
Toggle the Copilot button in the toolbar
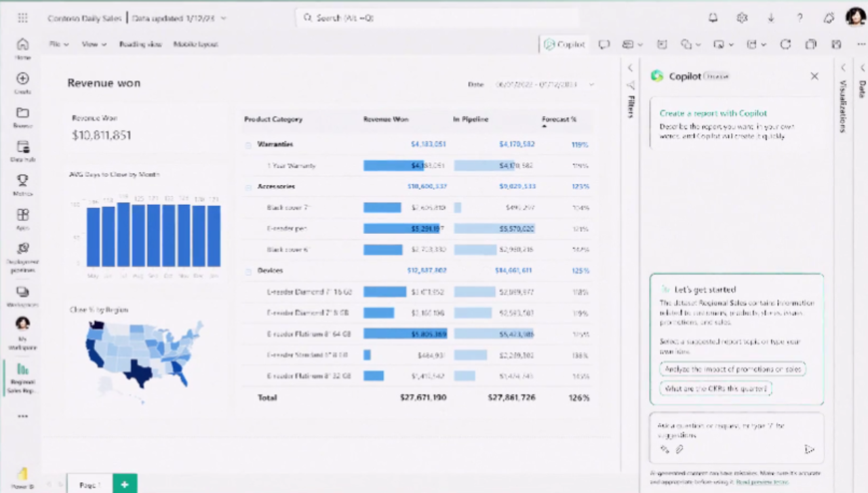point(564,44)
